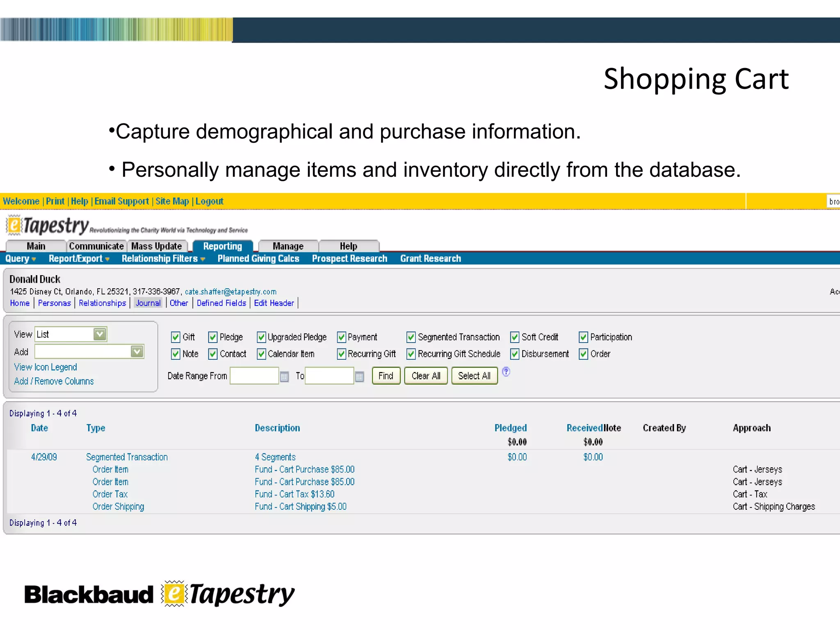Viewport: 840px width, 630px height.
Task: Select the Reporting tab
Action: coord(223,246)
